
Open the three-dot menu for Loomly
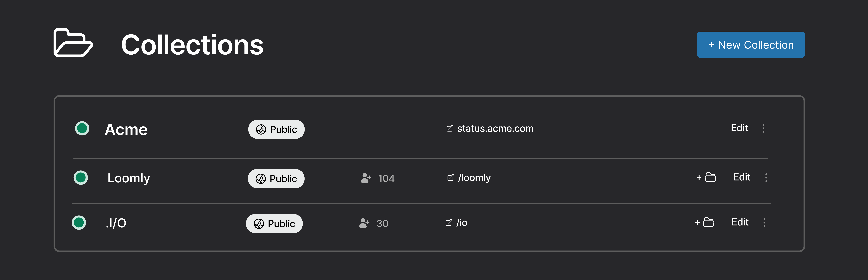click(x=766, y=178)
